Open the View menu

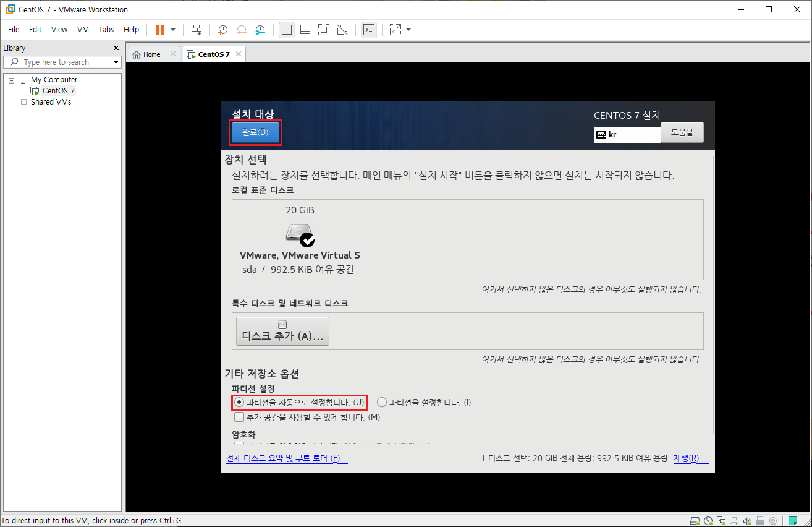pos(59,30)
